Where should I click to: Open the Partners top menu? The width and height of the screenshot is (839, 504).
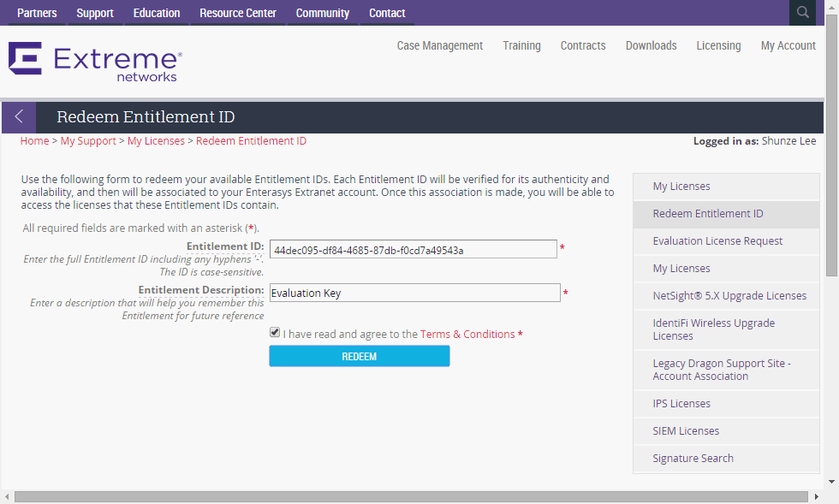(x=37, y=13)
